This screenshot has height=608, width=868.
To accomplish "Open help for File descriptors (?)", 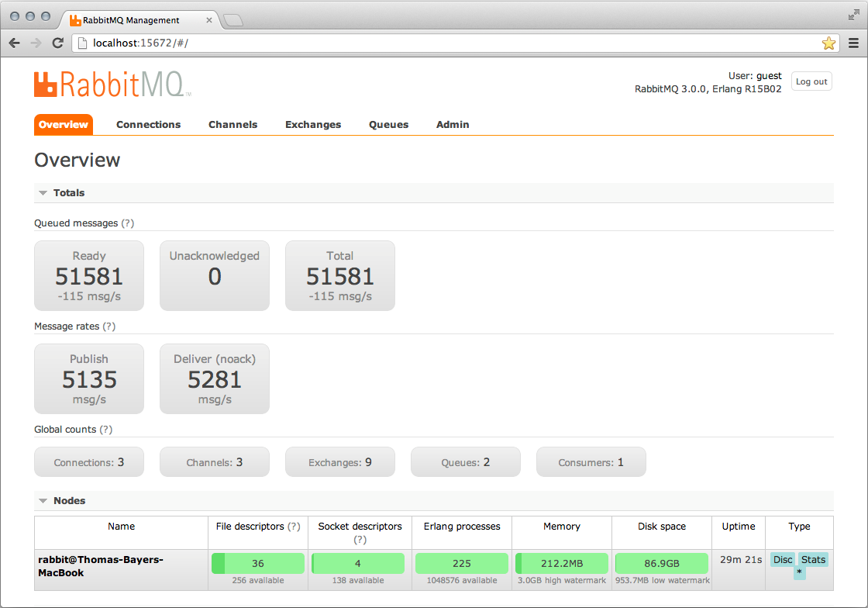I will [294, 526].
